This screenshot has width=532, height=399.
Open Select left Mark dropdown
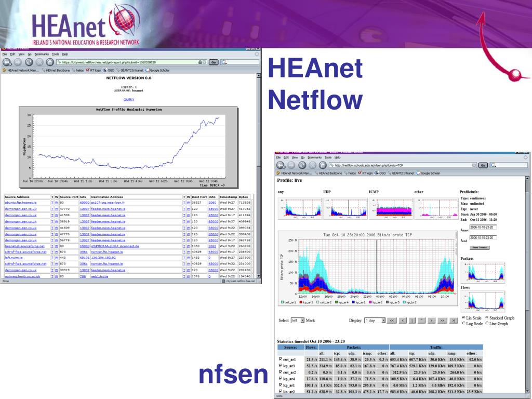pyautogui.click(x=298, y=320)
